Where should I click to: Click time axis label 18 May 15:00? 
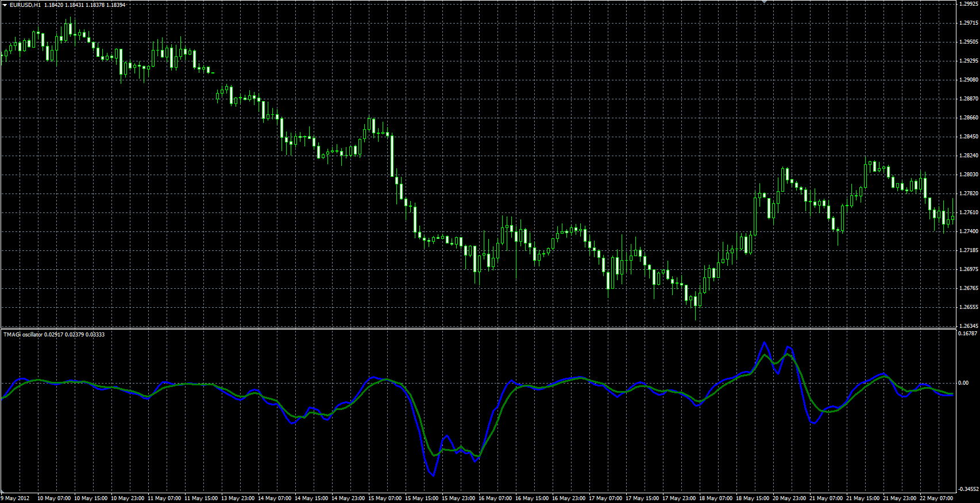coord(753,498)
